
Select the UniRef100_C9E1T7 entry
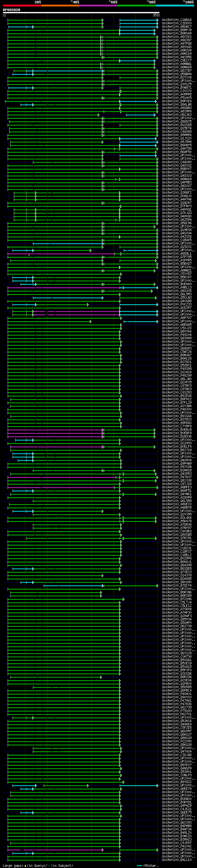coord(177,61)
